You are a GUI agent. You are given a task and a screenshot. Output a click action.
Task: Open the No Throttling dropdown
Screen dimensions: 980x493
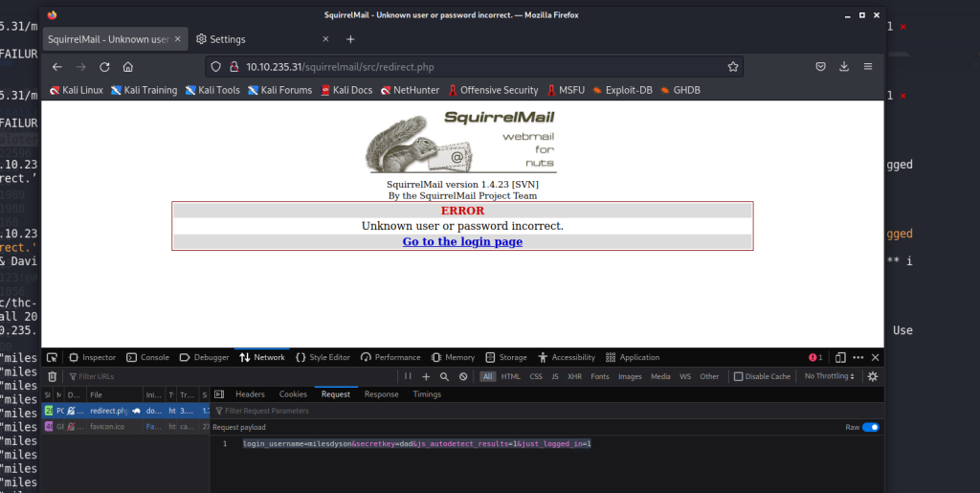830,376
